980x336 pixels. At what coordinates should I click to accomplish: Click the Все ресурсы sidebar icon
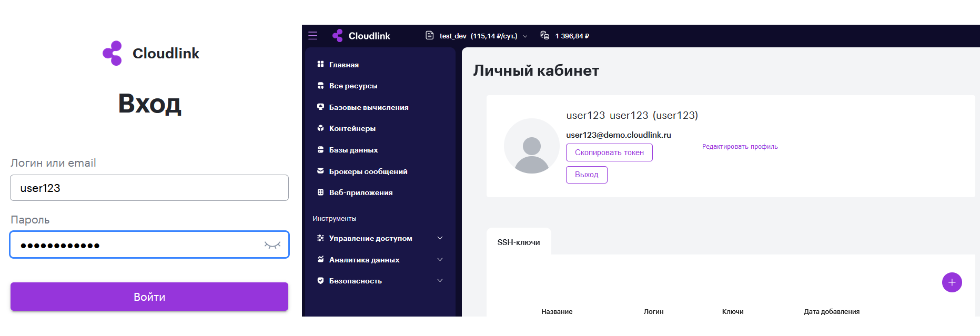[320, 86]
